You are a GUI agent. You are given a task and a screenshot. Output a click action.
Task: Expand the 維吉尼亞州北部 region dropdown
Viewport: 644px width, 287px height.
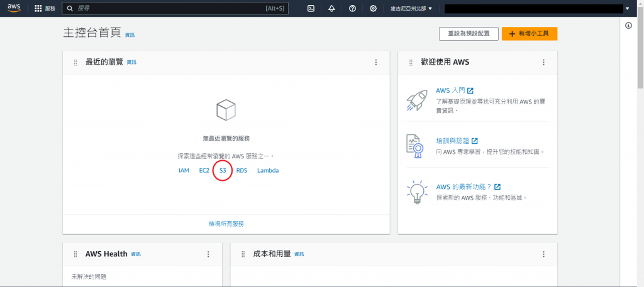point(411,8)
